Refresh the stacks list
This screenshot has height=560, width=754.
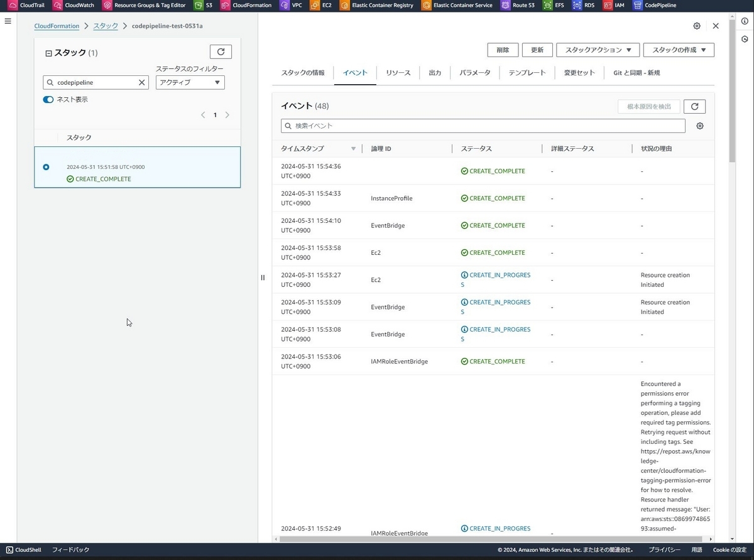pyautogui.click(x=221, y=51)
